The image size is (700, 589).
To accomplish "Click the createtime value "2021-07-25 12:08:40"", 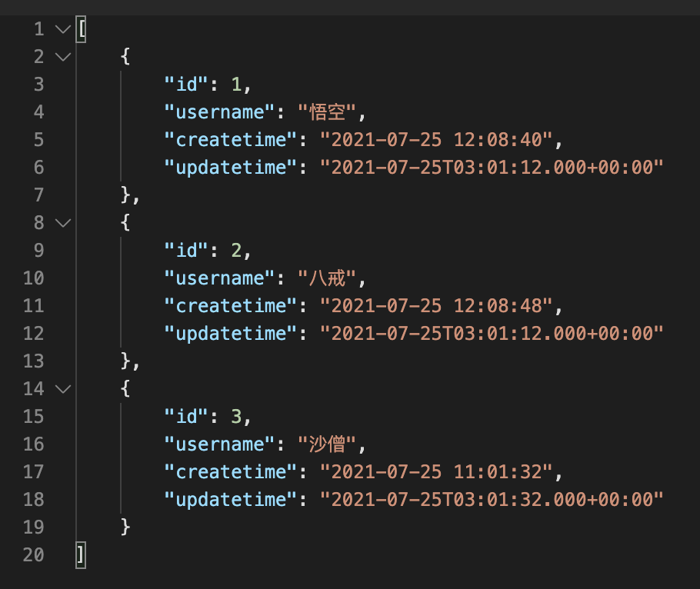I will coord(436,140).
